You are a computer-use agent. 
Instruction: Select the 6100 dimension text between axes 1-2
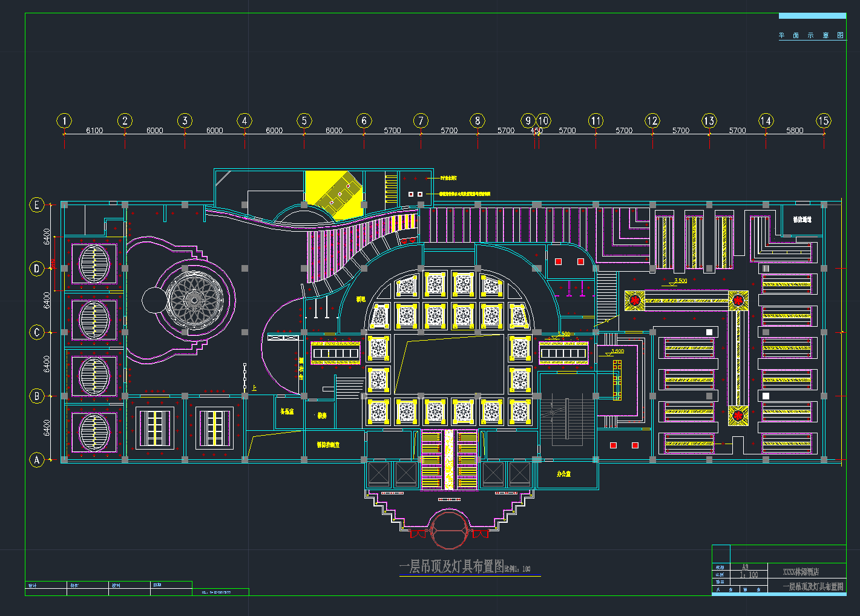pyautogui.click(x=94, y=131)
